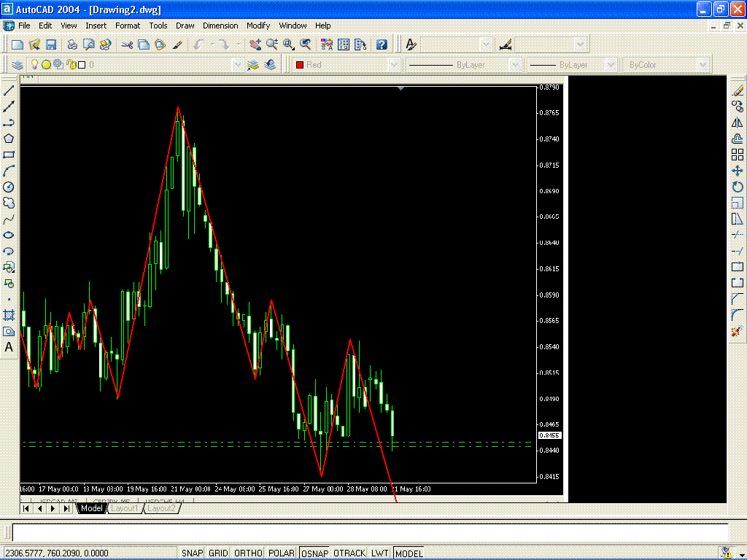Toggle SNAP mode in status bar
The width and height of the screenshot is (747, 560).
click(192, 553)
